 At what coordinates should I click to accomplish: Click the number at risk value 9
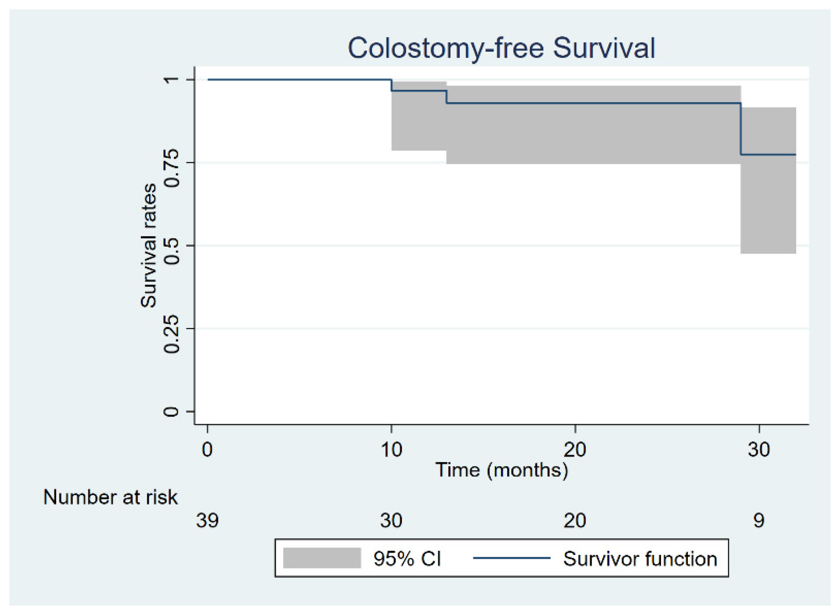coord(759,521)
